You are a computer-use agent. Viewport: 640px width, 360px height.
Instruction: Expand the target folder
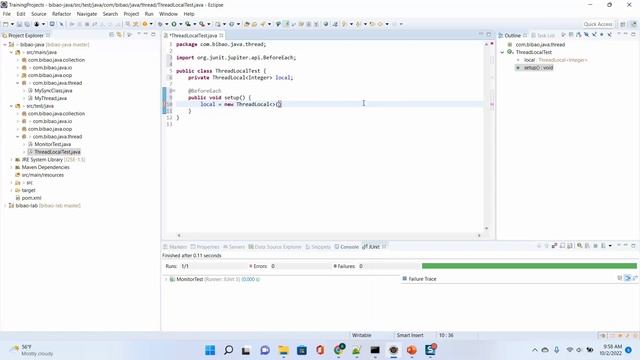tap(11, 190)
